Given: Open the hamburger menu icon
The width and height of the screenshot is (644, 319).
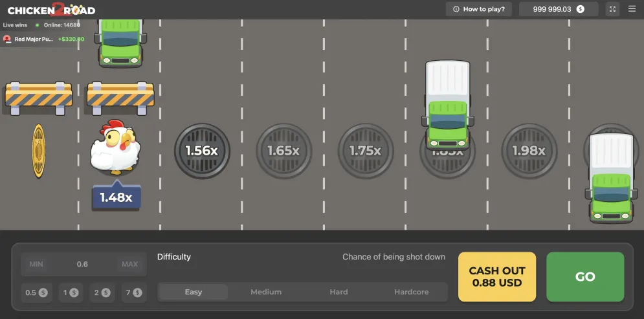Looking at the screenshot, I should pos(632,9).
